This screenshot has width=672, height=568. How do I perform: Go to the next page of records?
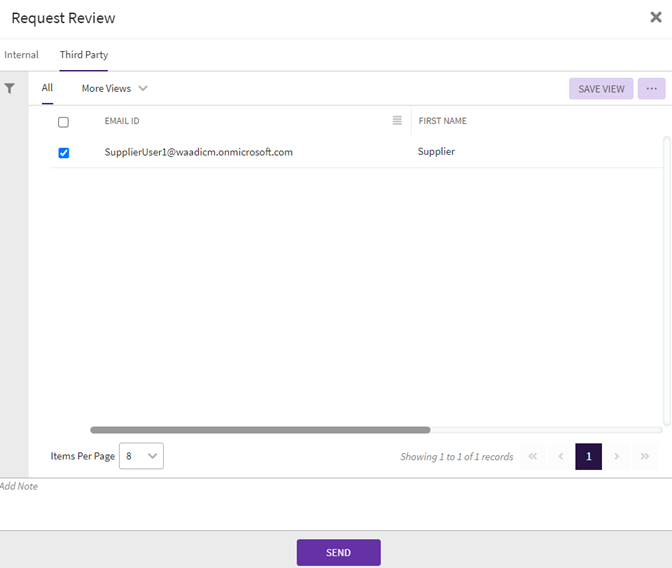click(616, 456)
